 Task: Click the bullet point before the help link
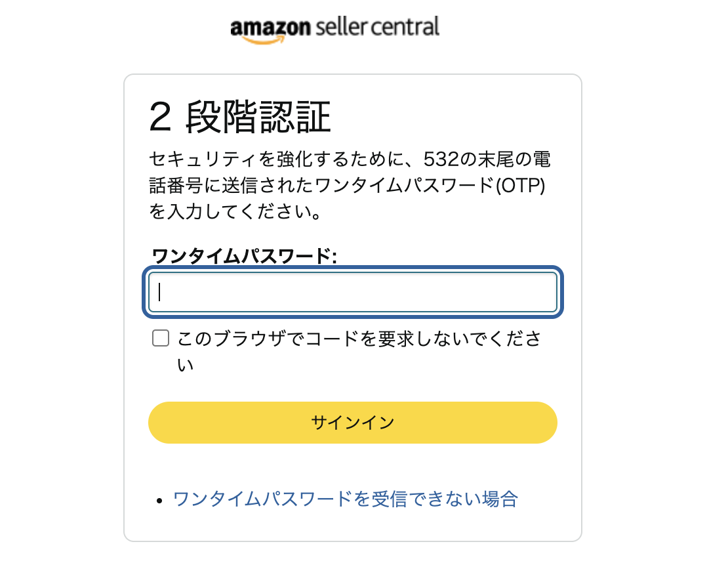pos(160,501)
